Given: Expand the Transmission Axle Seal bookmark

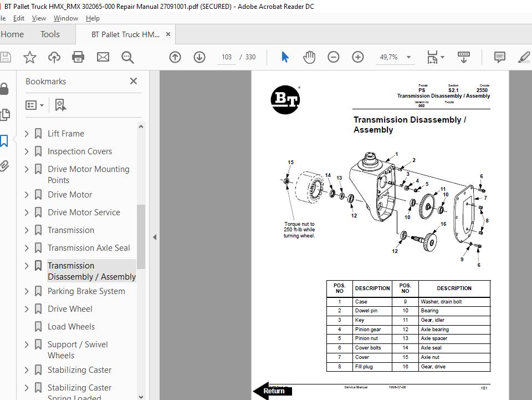Looking at the screenshot, I should (27, 248).
